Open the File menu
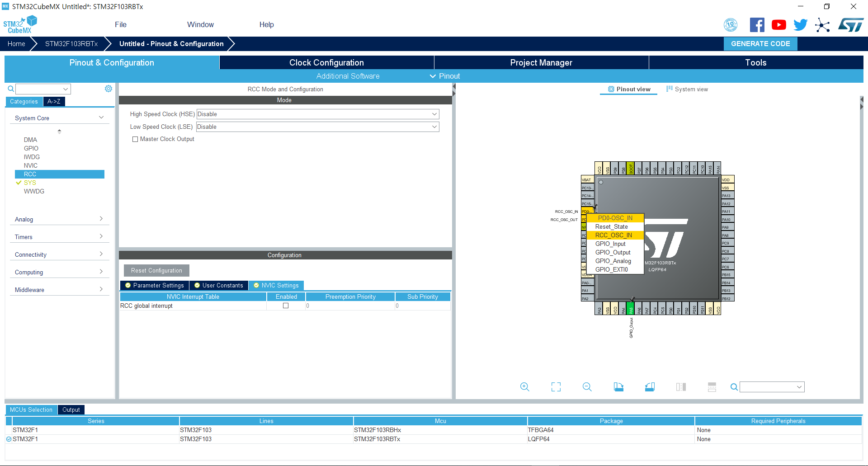The image size is (868, 466). tap(121, 24)
